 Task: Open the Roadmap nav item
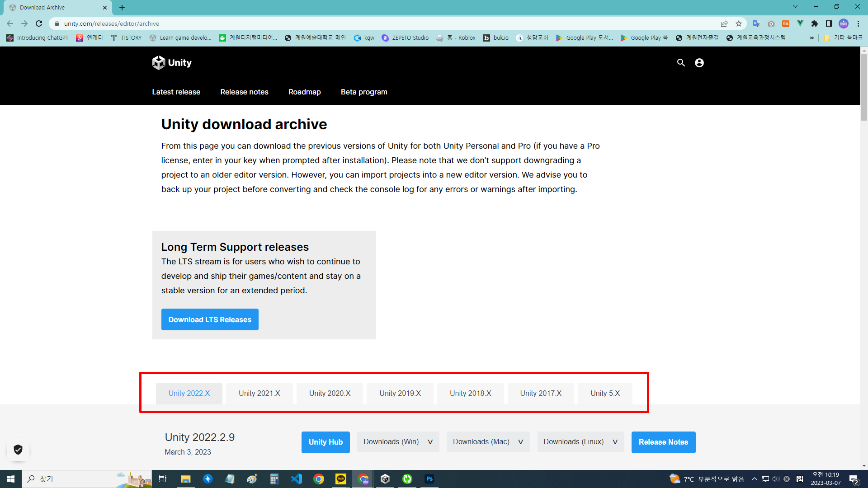pos(305,92)
